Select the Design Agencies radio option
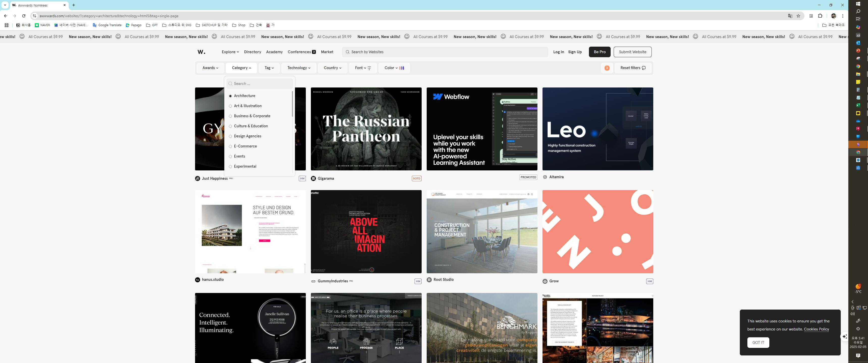This screenshot has height=363, width=868. [230, 136]
